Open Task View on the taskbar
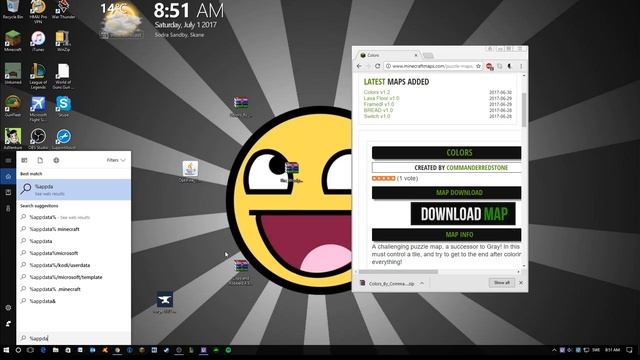This screenshot has height=360, width=640. coord(31,350)
